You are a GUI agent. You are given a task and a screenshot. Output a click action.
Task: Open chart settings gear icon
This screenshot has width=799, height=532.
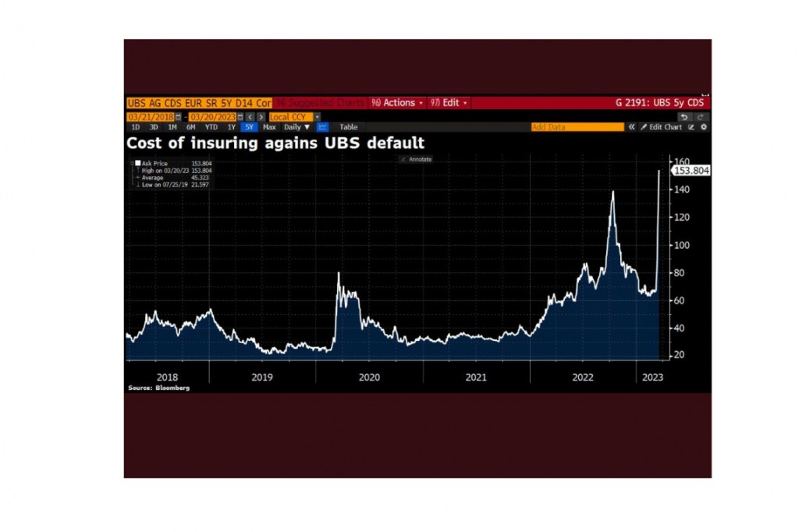click(x=703, y=127)
